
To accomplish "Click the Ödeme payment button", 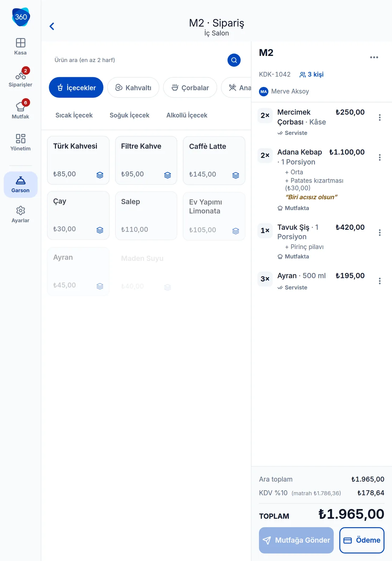I will 362,540.
